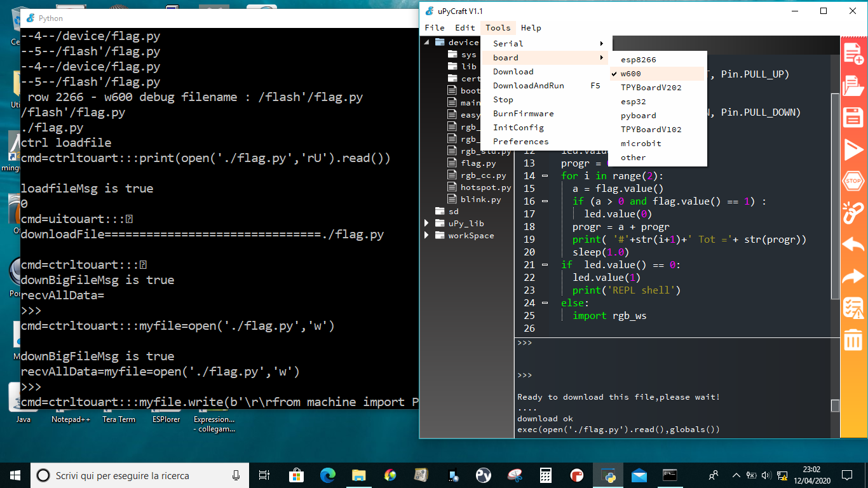Viewport: 868px width, 488px height.
Task: Click the Clear trash can icon
Action: coord(853,340)
